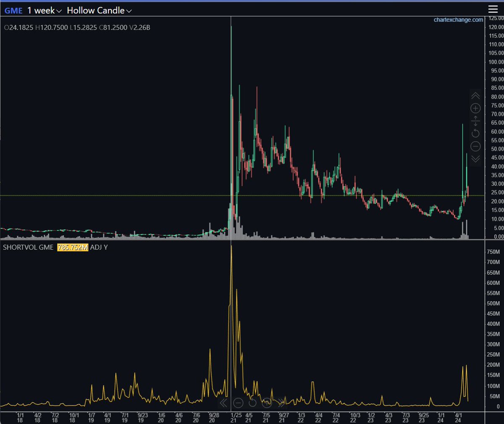Click the vertical auto-fit arrows icon
The width and height of the screenshot is (504, 424).
coord(475,121)
